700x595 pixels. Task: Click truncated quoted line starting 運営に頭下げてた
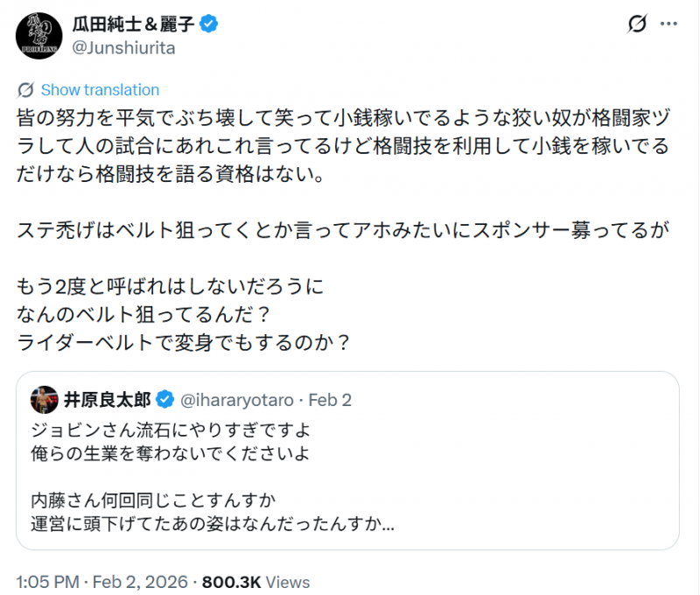point(211,527)
